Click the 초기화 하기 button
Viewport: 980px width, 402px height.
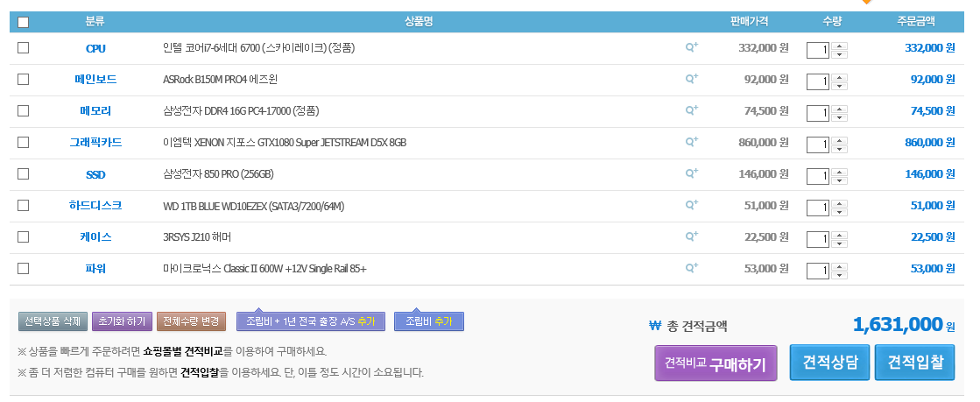[122, 322]
